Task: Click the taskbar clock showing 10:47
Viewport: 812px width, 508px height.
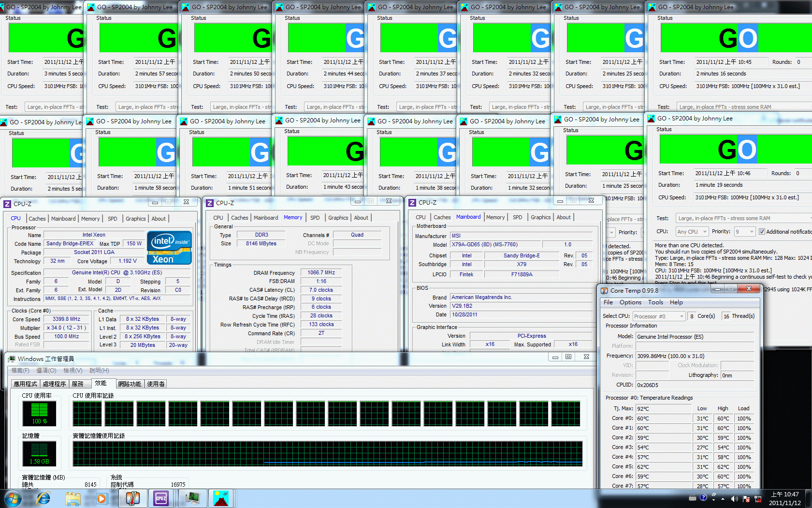Action: (784, 498)
